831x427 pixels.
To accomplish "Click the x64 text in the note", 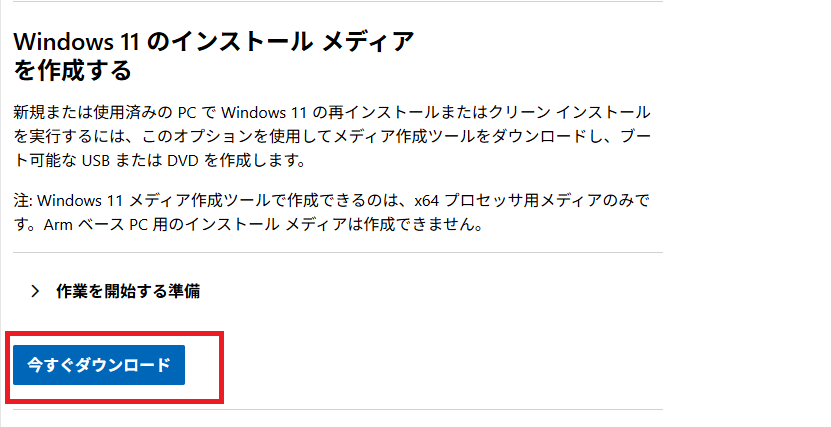I will [427, 201].
